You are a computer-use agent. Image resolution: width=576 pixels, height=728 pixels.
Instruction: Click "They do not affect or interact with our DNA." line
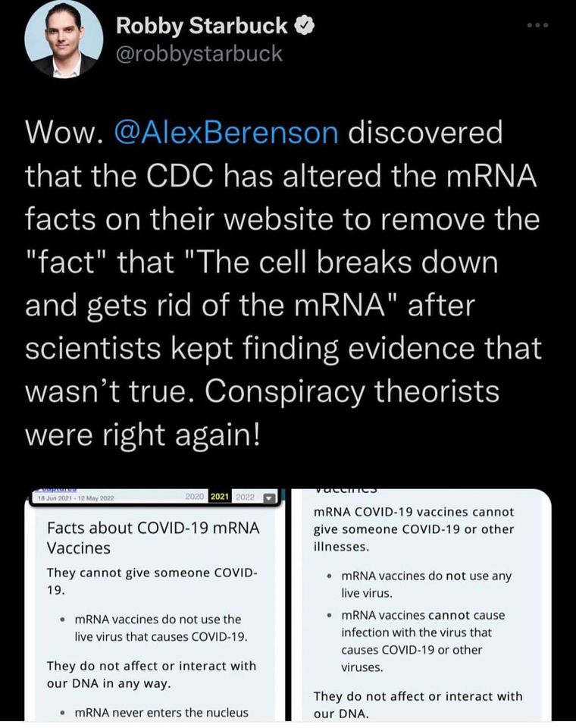418,704
